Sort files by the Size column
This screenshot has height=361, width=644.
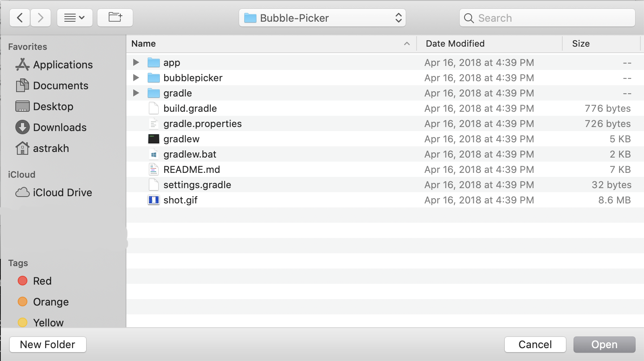click(580, 43)
